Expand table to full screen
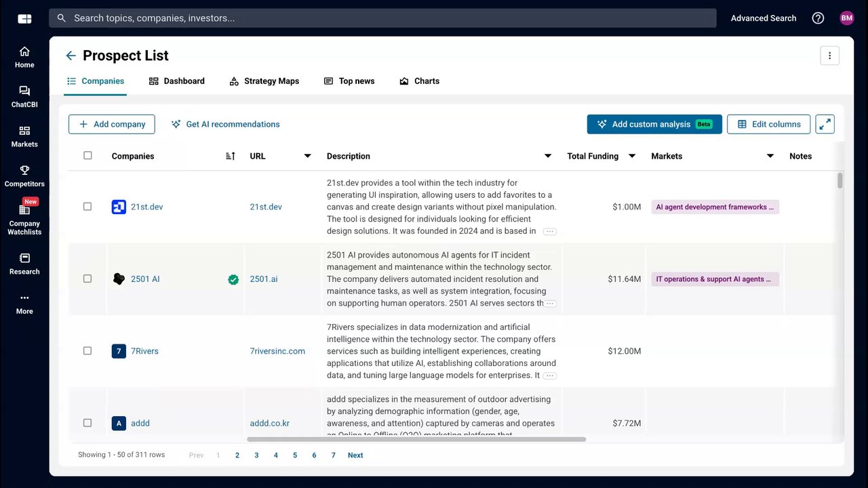The width and height of the screenshot is (868, 488). tap(825, 124)
